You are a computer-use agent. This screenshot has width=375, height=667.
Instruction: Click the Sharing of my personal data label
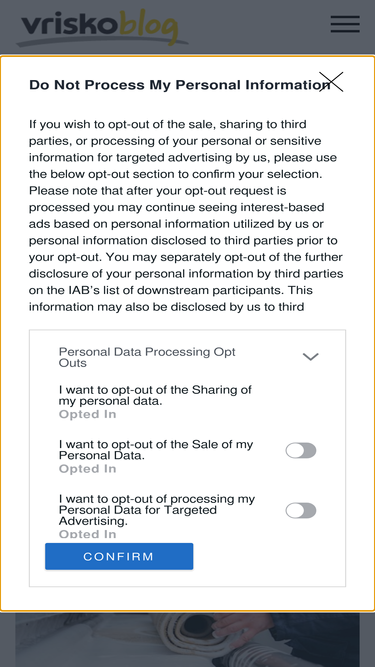155,395
